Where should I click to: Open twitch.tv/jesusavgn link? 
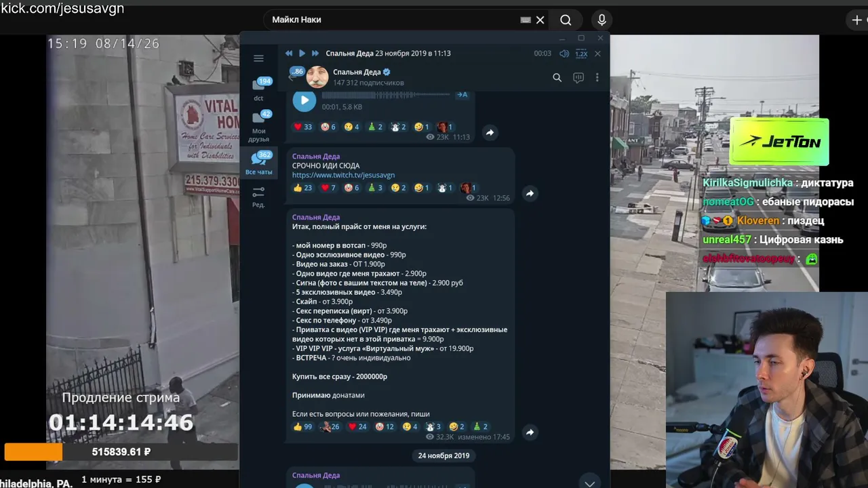[x=343, y=175]
